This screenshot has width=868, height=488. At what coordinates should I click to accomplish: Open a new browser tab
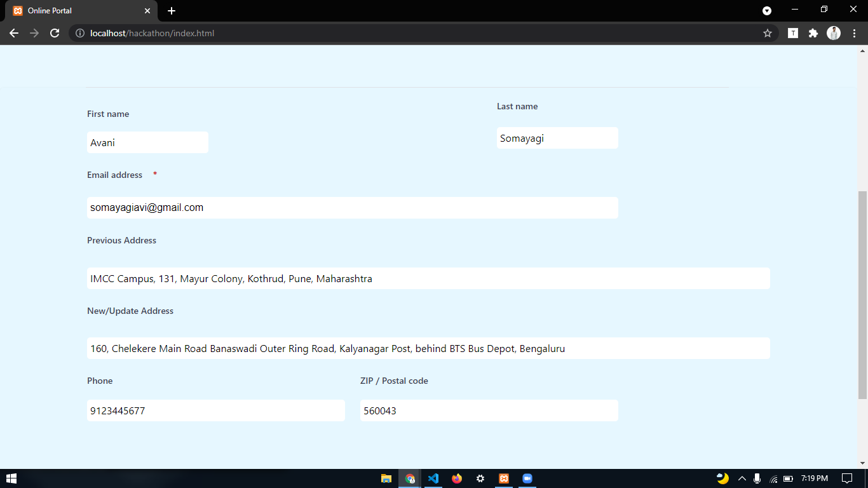pyautogui.click(x=172, y=11)
